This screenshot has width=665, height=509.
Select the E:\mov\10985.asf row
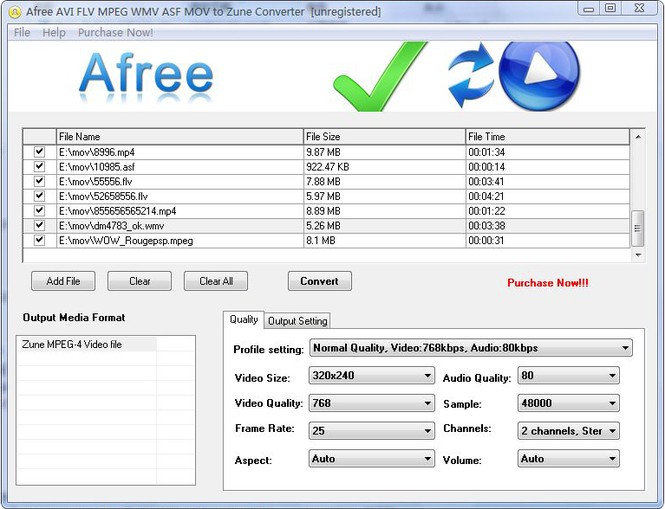coord(326,167)
